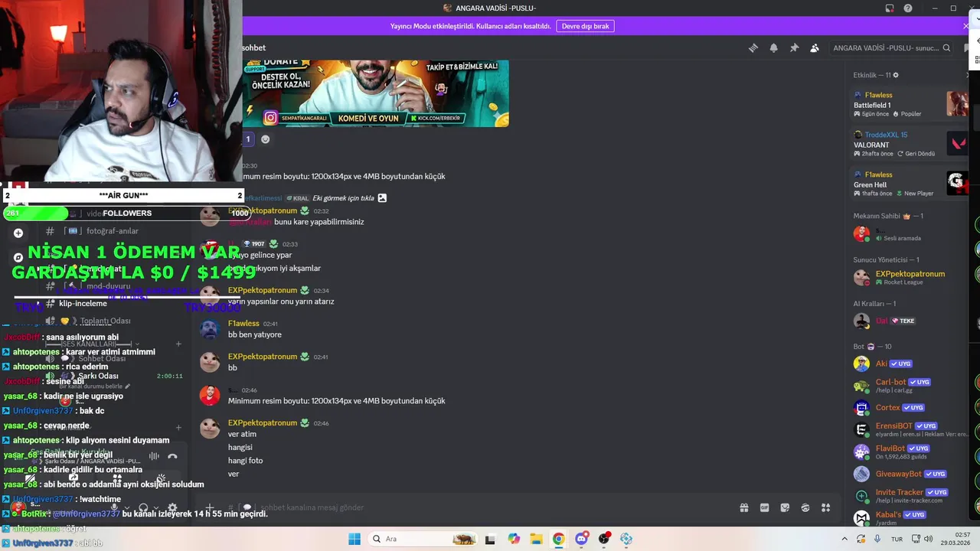
Task: Open ErensiBOT in the member list
Action: click(x=910, y=429)
